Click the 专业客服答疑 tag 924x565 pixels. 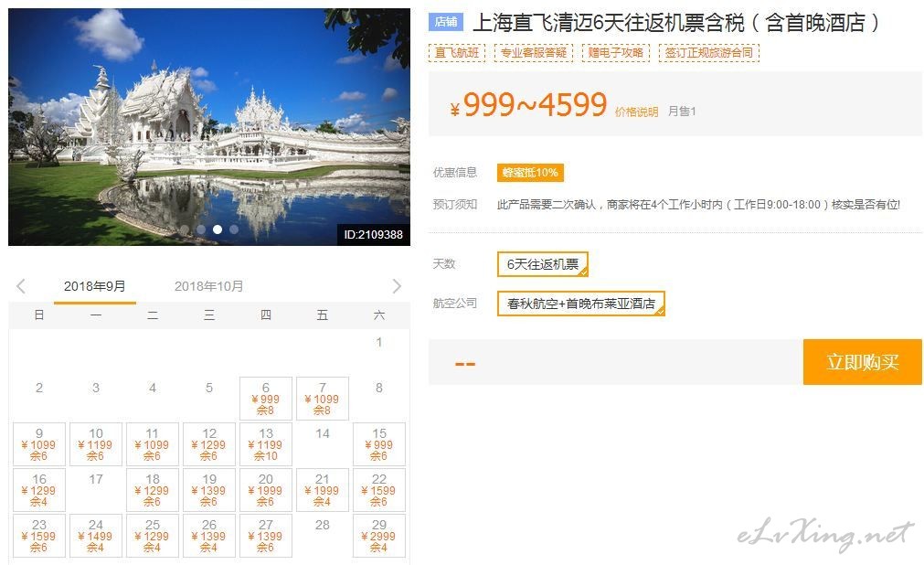click(x=534, y=53)
